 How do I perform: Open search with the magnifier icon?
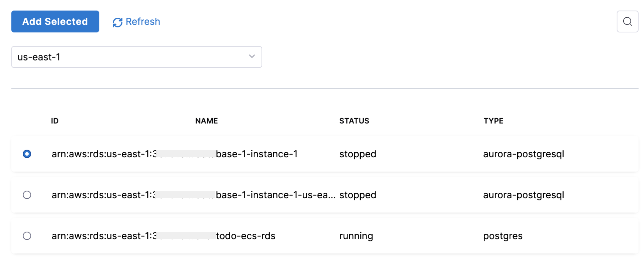pos(627,22)
